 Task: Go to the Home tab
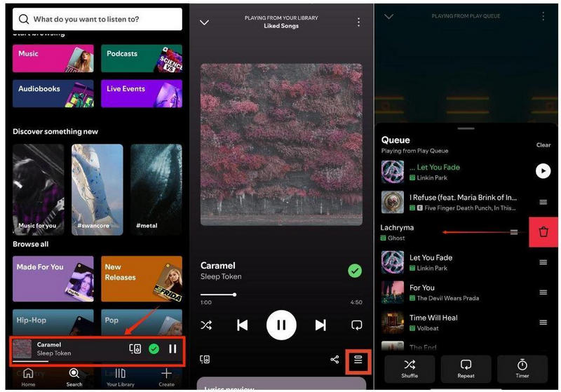point(28,378)
